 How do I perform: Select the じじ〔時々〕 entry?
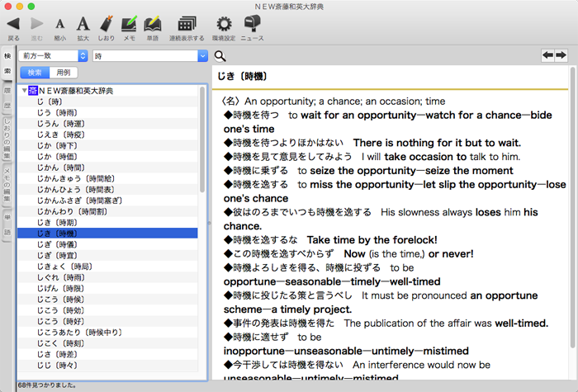click(107, 366)
